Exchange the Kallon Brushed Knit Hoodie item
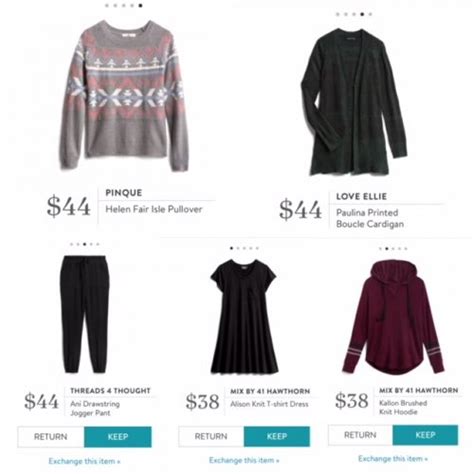The height and width of the screenshot is (474, 474). 393,459
